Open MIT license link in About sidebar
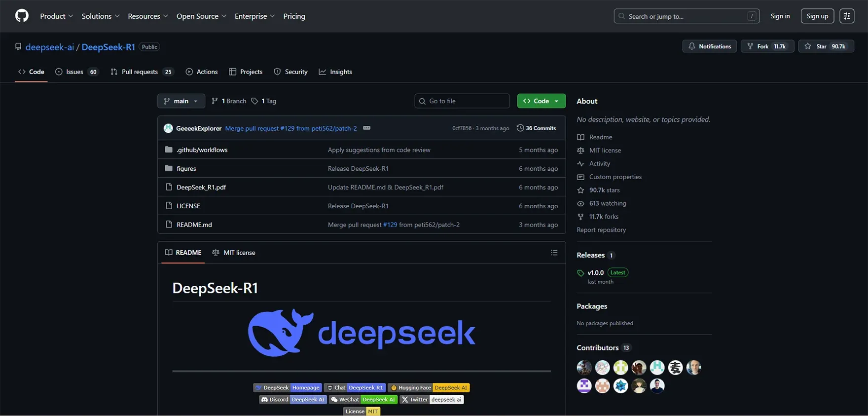 pyautogui.click(x=599, y=151)
